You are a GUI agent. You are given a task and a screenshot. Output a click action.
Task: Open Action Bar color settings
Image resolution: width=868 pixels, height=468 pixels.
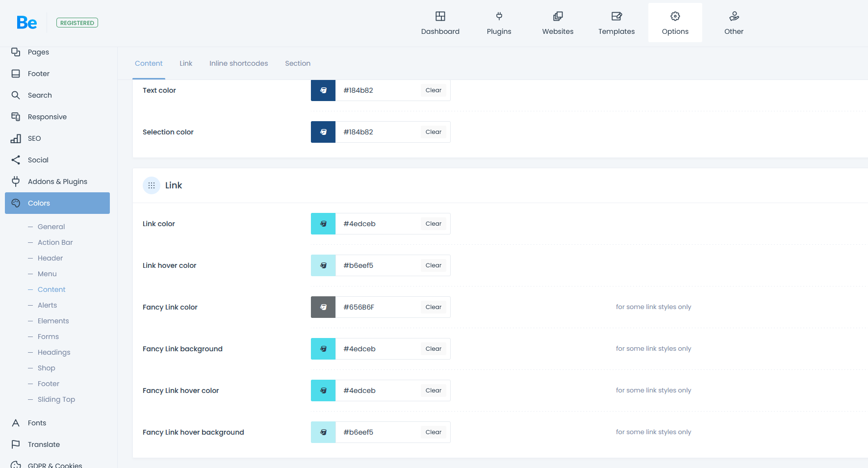click(x=55, y=242)
